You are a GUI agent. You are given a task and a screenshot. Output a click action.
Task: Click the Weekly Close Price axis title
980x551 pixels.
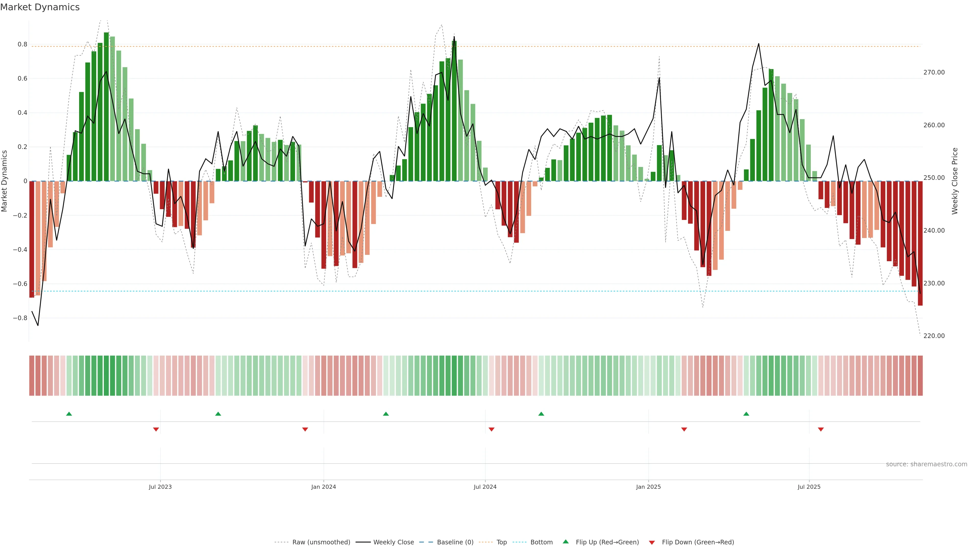pyautogui.click(x=955, y=181)
